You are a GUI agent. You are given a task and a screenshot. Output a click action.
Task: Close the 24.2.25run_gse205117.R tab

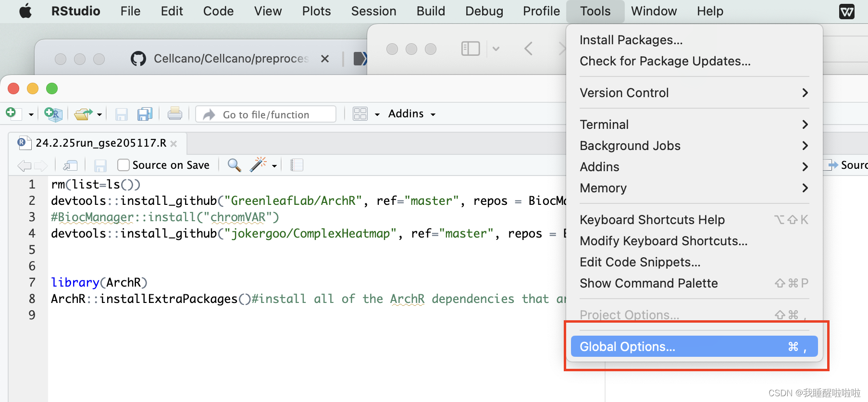tap(174, 143)
